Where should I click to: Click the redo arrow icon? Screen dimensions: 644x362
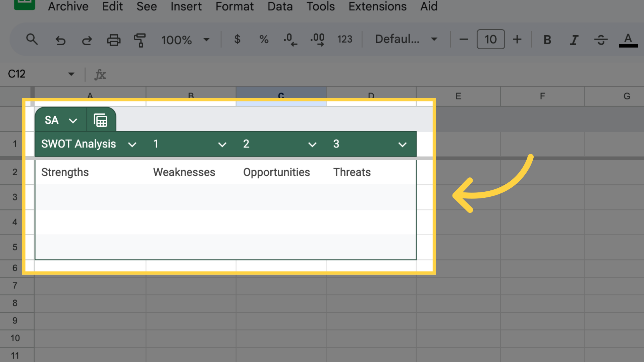pos(87,40)
